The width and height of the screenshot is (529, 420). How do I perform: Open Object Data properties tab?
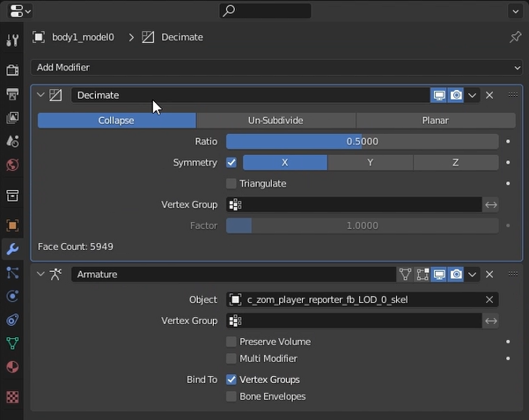coord(12,343)
